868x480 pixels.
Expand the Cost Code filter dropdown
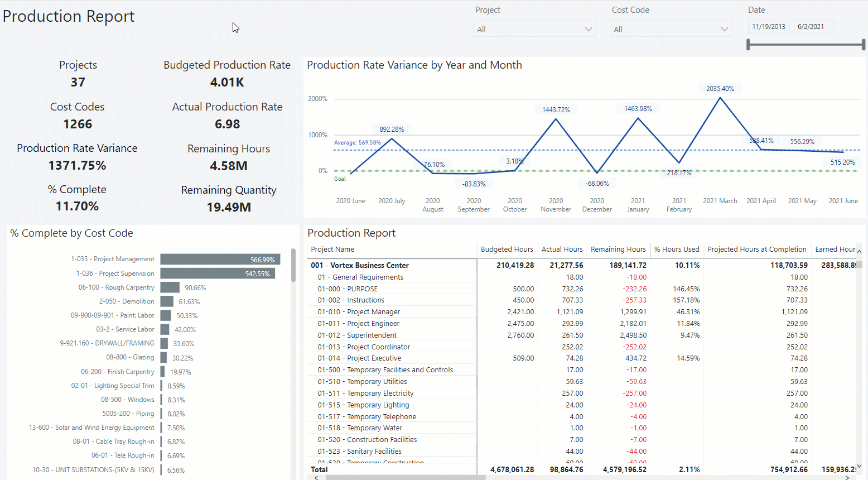pos(671,29)
